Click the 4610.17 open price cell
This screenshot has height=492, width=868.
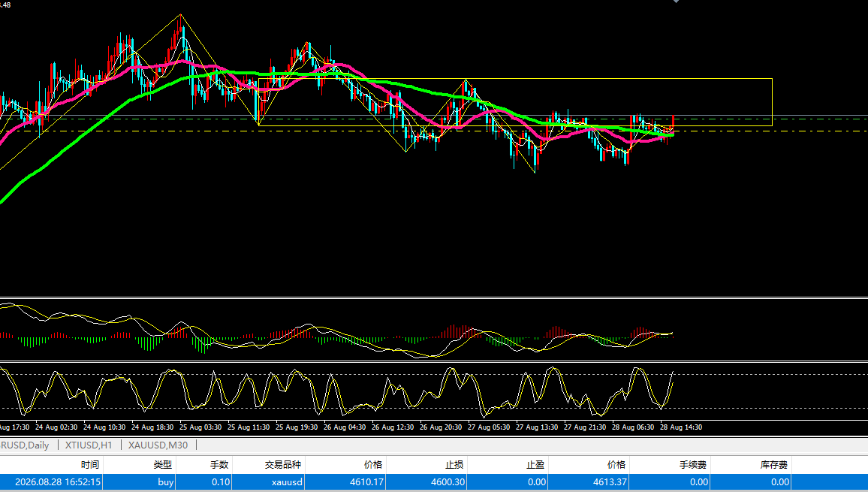[x=367, y=482]
